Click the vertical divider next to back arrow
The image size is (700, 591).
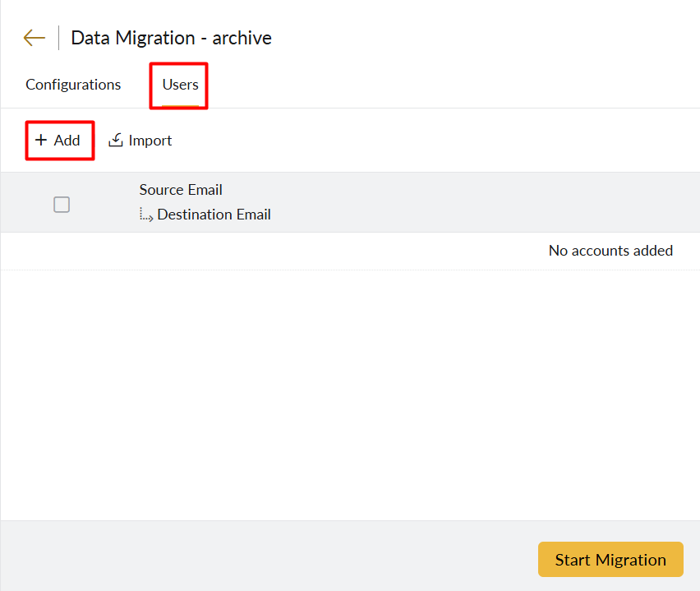point(58,38)
